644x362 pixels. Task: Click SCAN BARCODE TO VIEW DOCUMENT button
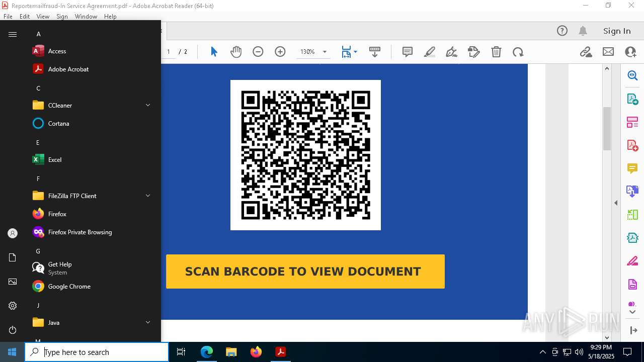(305, 271)
